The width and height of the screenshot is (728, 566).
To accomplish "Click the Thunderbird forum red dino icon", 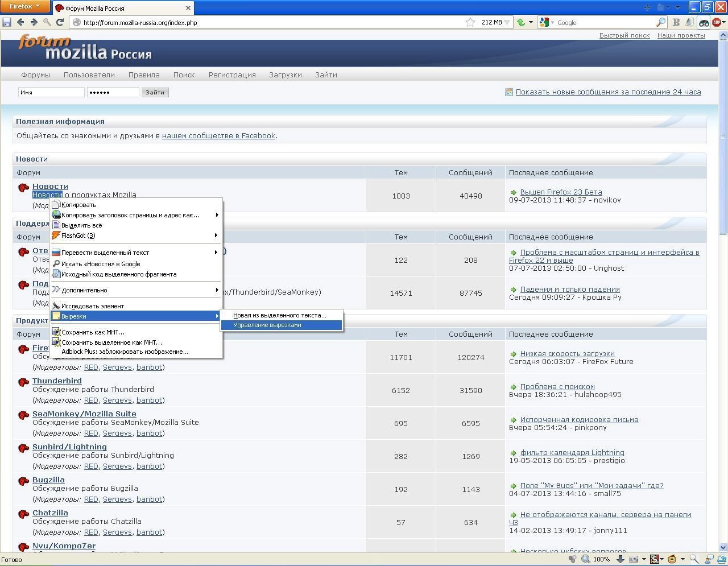I will (23, 382).
